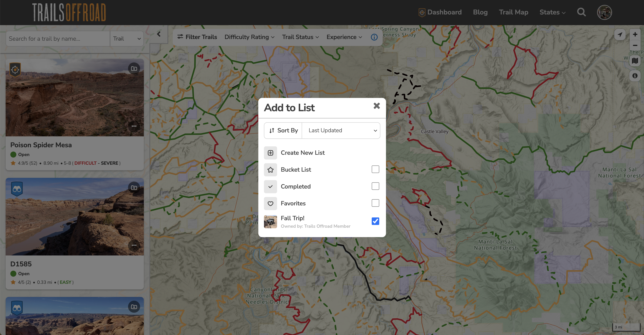The width and height of the screenshot is (644, 335).
Task: Click Castle Valley map label
Action: click(434, 131)
